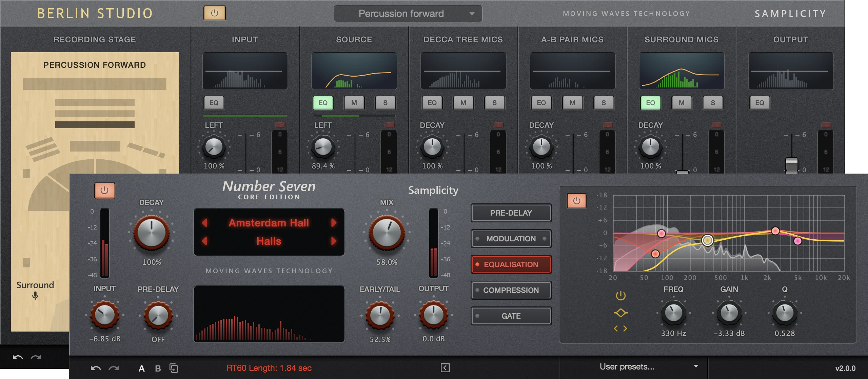
Task: Toggle Number Seven reverb power button
Action: pyautogui.click(x=104, y=191)
